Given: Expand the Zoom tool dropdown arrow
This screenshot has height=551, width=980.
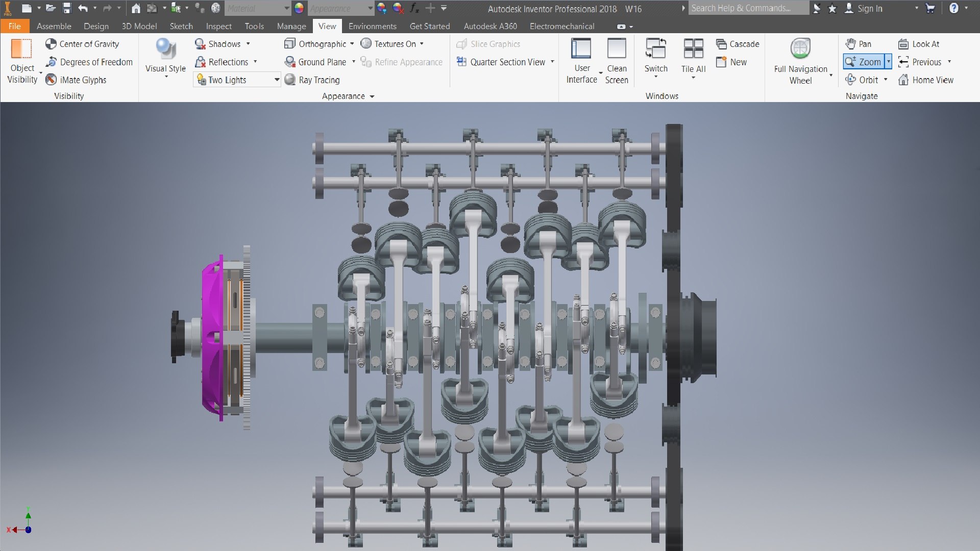Looking at the screenshot, I should 888,62.
